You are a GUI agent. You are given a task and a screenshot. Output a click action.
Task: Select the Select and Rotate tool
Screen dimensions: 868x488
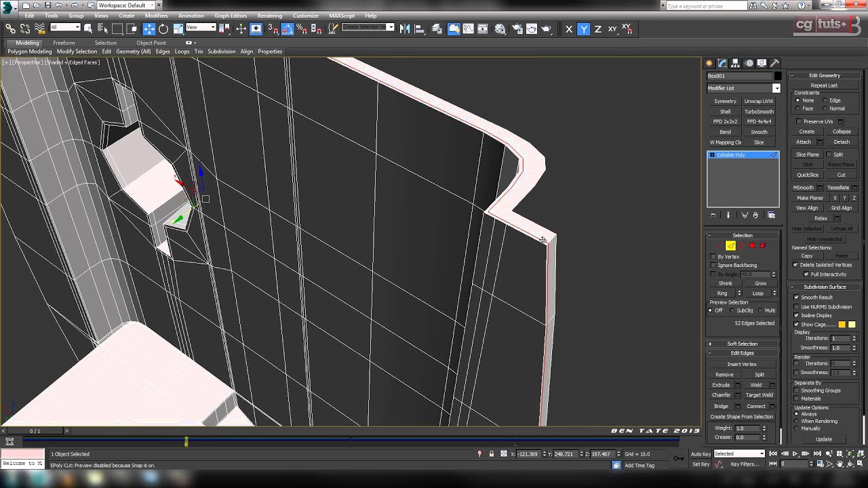click(x=163, y=28)
